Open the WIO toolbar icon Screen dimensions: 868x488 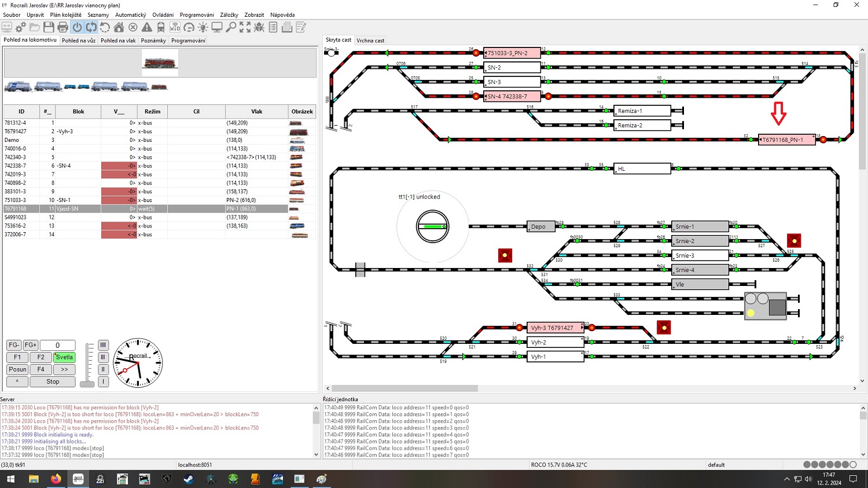175,27
